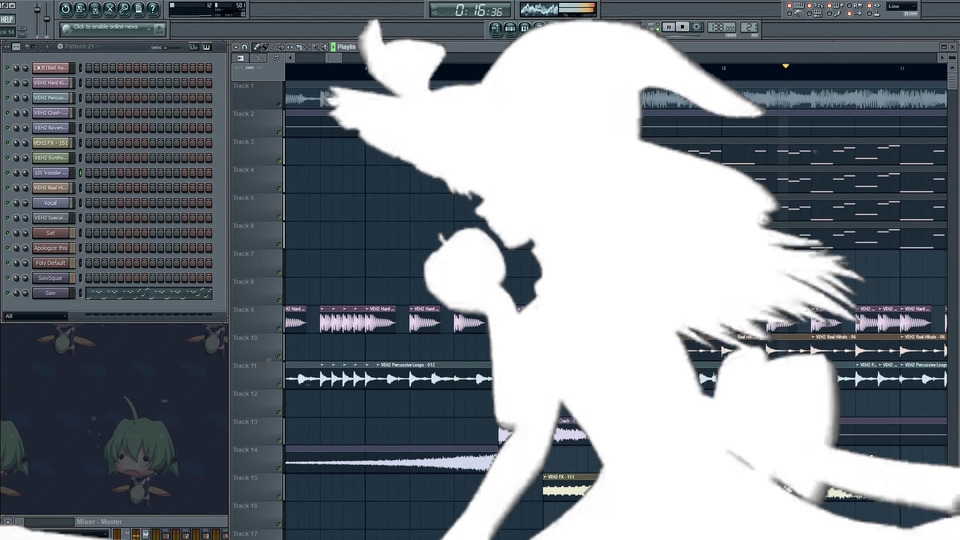Screen dimensions: 960x540
Task: Click the online news download icon
Action: click(159, 28)
